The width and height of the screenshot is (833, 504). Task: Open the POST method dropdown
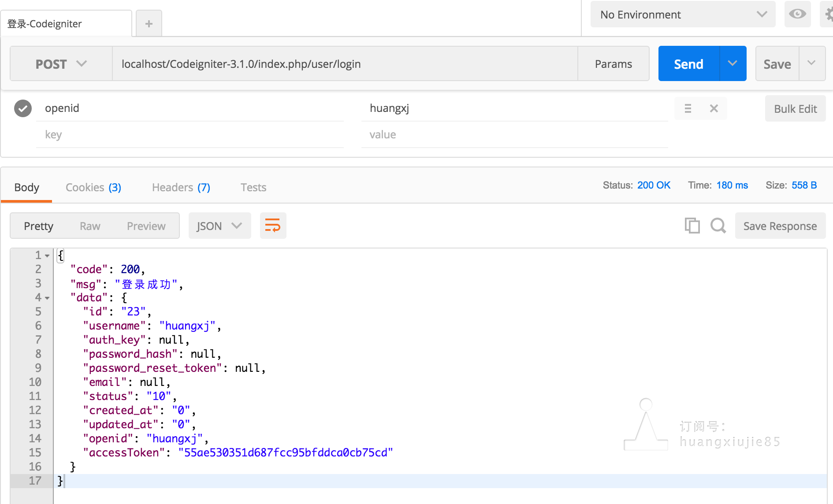(x=61, y=64)
